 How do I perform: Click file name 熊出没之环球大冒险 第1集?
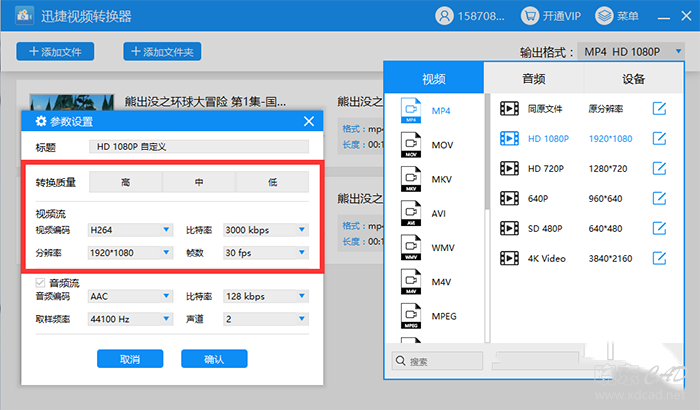click(x=205, y=102)
